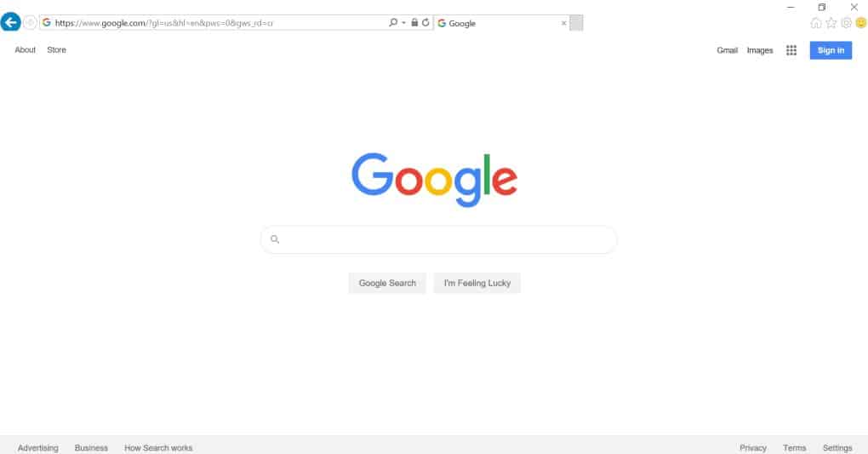The height and width of the screenshot is (454, 868).
Task: Open a new tab with the blank tab button
Action: [x=576, y=23]
